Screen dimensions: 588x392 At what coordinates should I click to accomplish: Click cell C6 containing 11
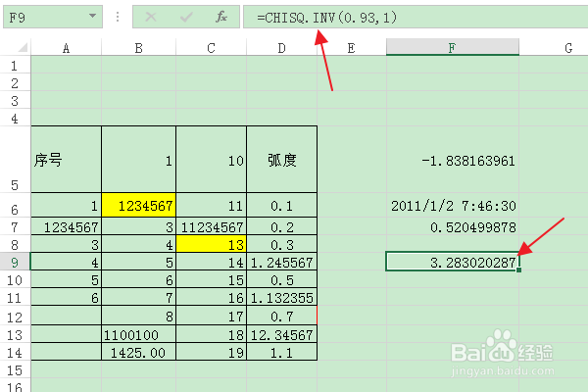pos(211,205)
